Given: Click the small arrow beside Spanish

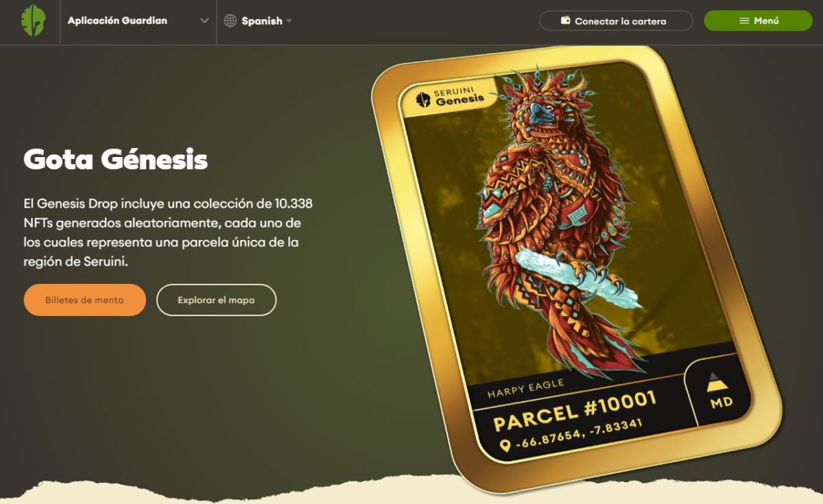Looking at the screenshot, I should [289, 21].
